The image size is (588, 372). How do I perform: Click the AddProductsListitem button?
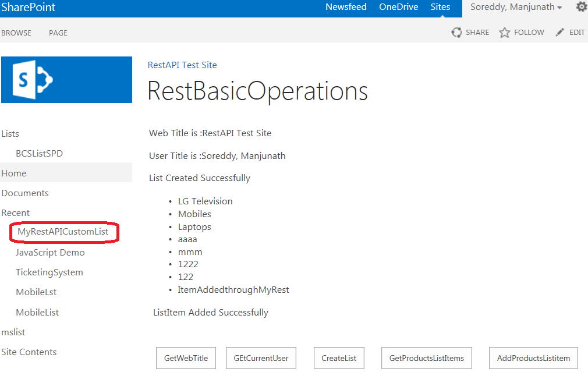533,357
